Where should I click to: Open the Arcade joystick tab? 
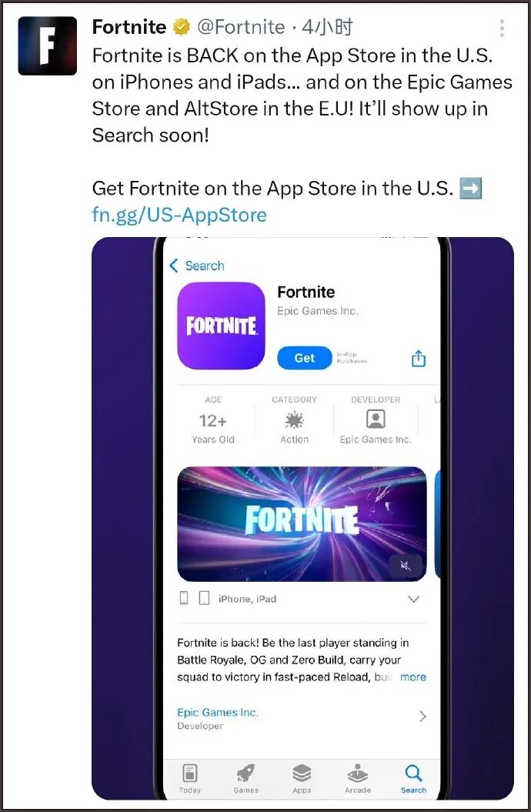[x=358, y=778]
